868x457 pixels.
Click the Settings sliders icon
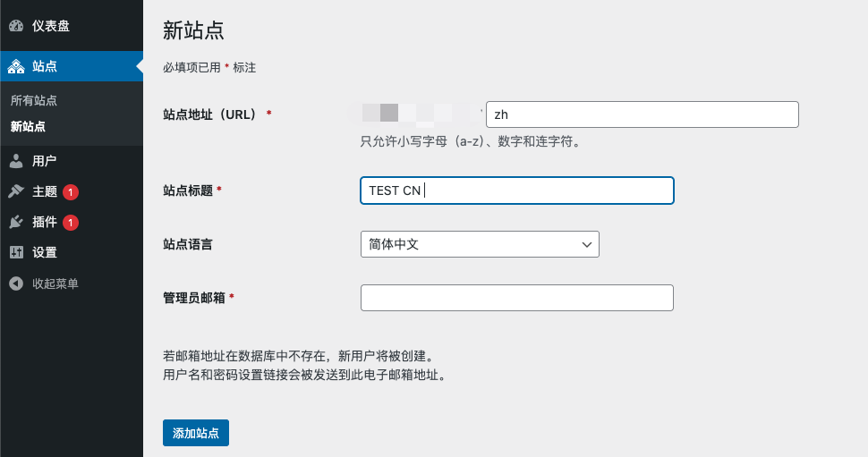click(16, 252)
